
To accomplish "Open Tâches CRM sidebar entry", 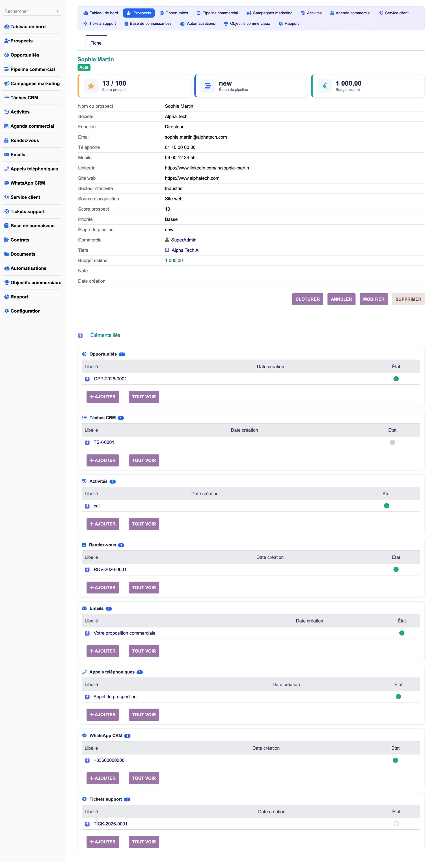I will [24, 98].
